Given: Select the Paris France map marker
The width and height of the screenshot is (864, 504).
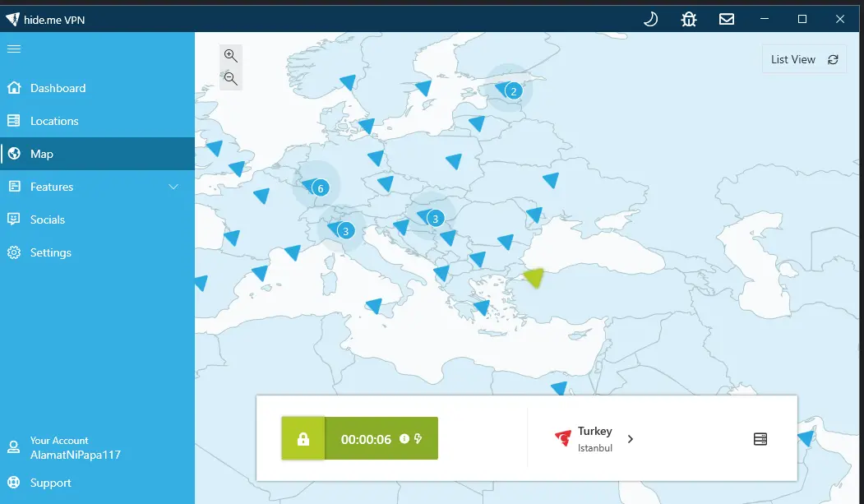Looking at the screenshot, I should pyautogui.click(x=261, y=195).
